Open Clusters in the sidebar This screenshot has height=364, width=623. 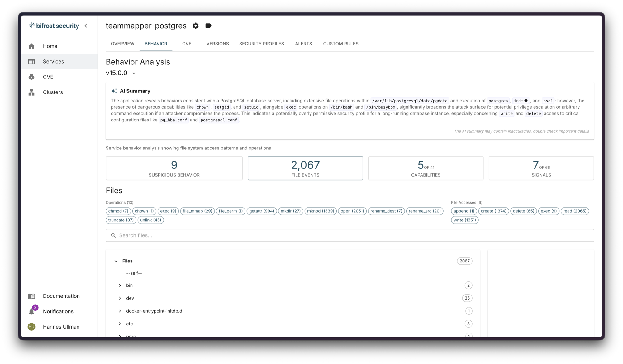pyautogui.click(x=59, y=92)
